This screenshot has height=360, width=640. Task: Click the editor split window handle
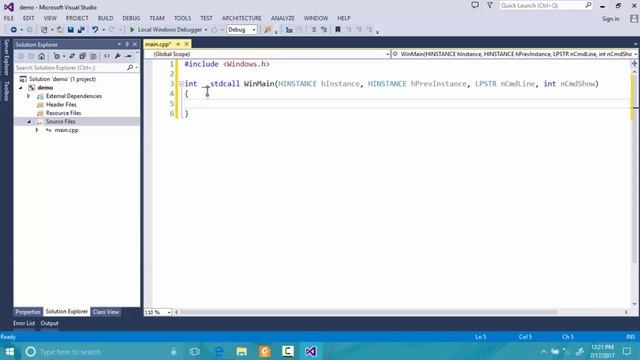point(634,63)
